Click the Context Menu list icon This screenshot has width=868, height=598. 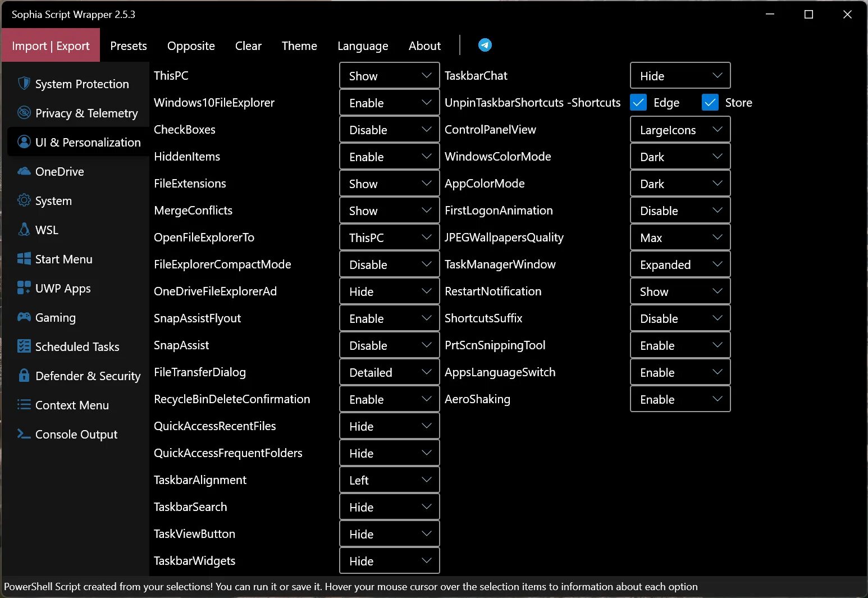click(24, 404)
